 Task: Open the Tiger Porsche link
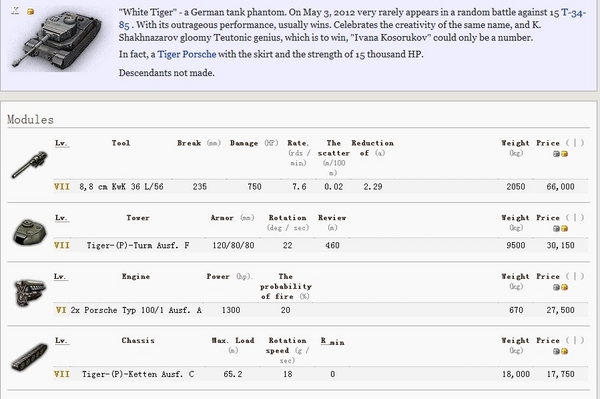click(x=187, y=54)
